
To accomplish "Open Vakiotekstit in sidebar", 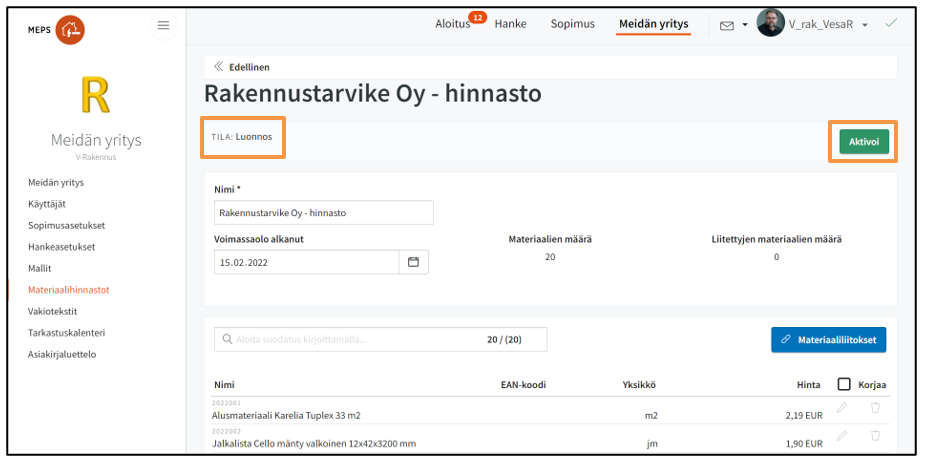I will 53,311.
